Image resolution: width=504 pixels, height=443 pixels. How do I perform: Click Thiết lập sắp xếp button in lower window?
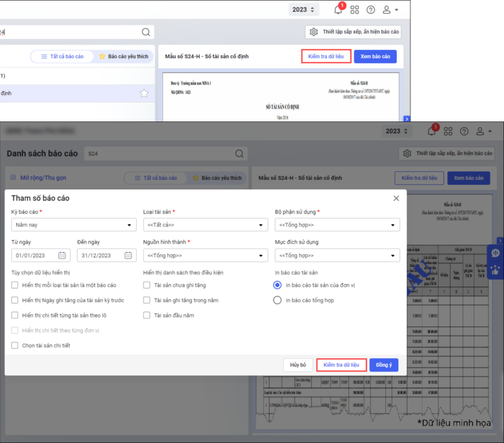click(x=448, y=154)
